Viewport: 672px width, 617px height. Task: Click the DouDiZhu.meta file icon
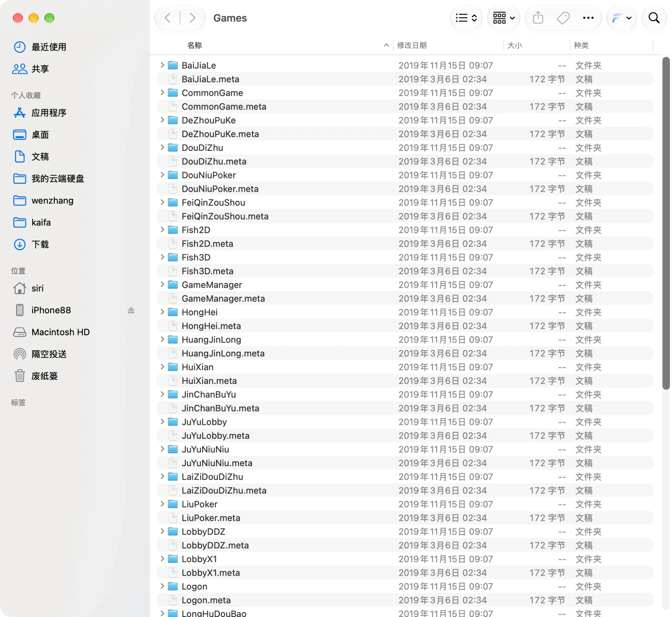pyautogui.click(x=173, y=161)
